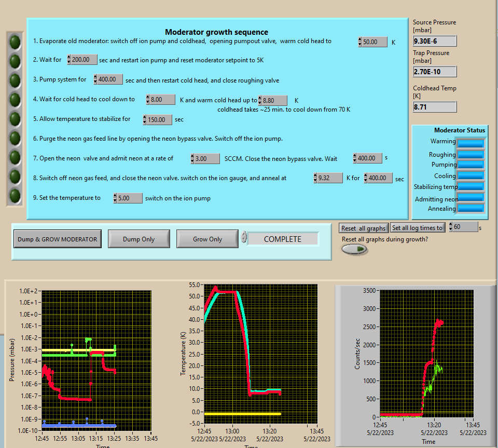Click the log time field showing 60

click(x=465, y=227)
